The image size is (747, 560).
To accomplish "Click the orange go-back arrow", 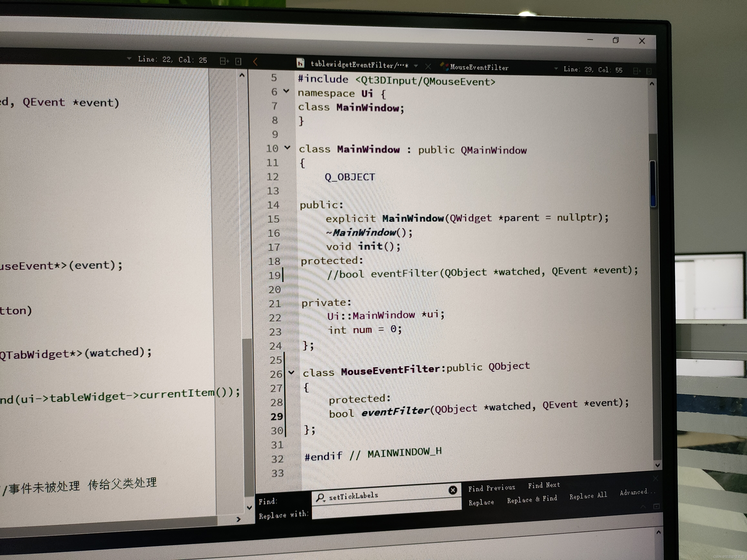I will click(x=256, y=62).
